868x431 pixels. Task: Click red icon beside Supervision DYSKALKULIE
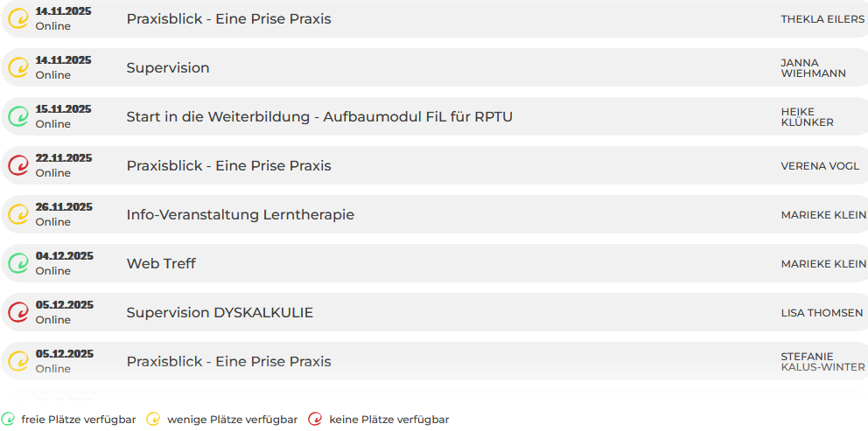[x=18, y=312]
